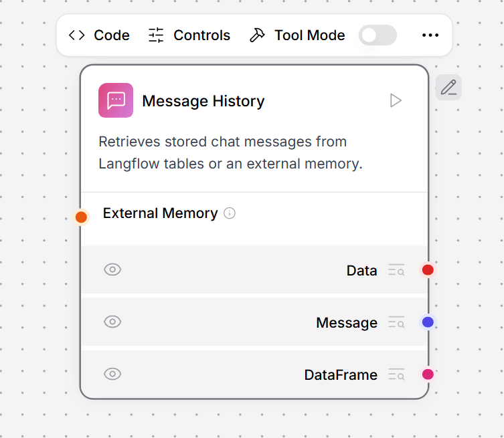Click the red Data output handle
The image size is (504, 438).
428,270
